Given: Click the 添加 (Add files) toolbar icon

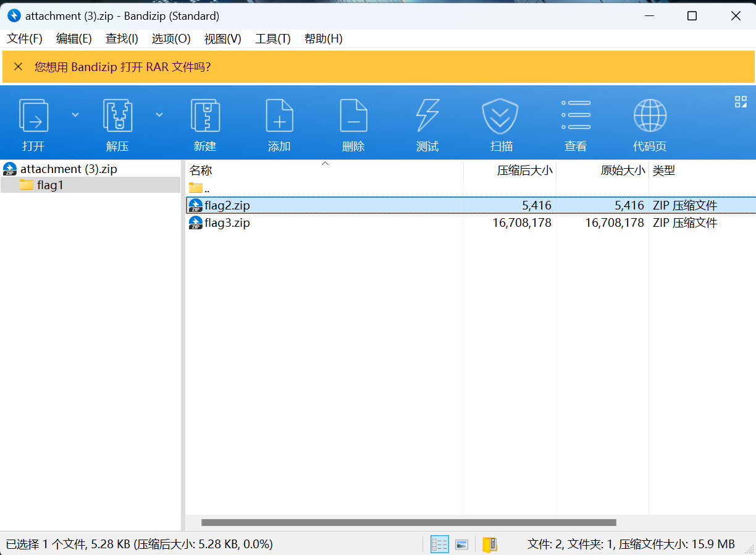Looking at the screenshot, I should tap(279, 116).
